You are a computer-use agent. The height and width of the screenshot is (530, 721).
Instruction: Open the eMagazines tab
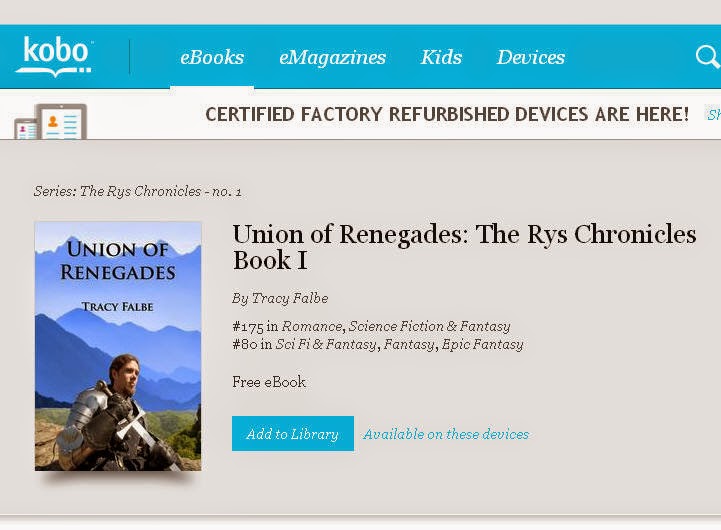point(332,57)
